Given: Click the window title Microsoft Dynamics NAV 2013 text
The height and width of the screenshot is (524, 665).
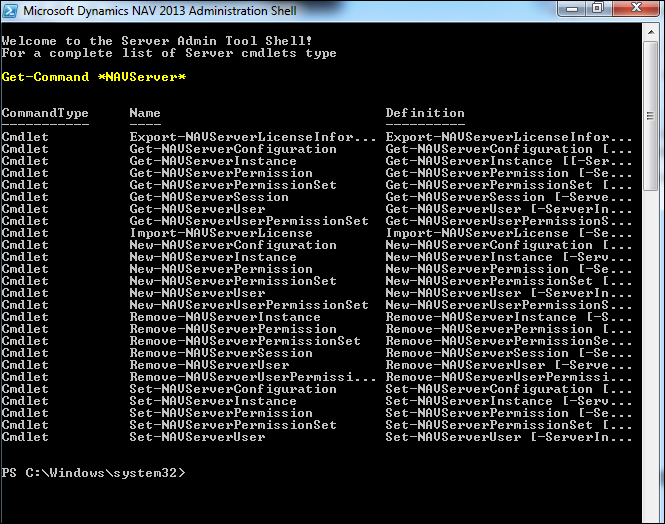Looking at the screenshot, I should pyautogui.click(x=160, y=11).
